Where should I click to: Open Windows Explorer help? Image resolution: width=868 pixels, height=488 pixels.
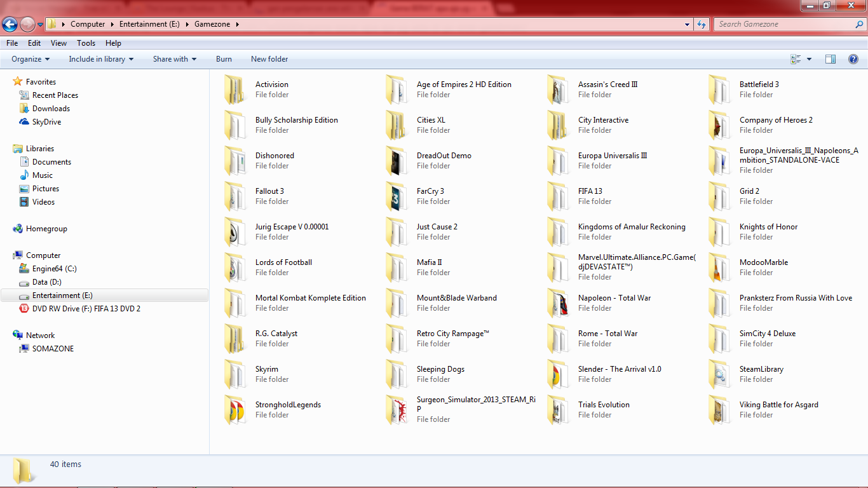tap(853, 59)
